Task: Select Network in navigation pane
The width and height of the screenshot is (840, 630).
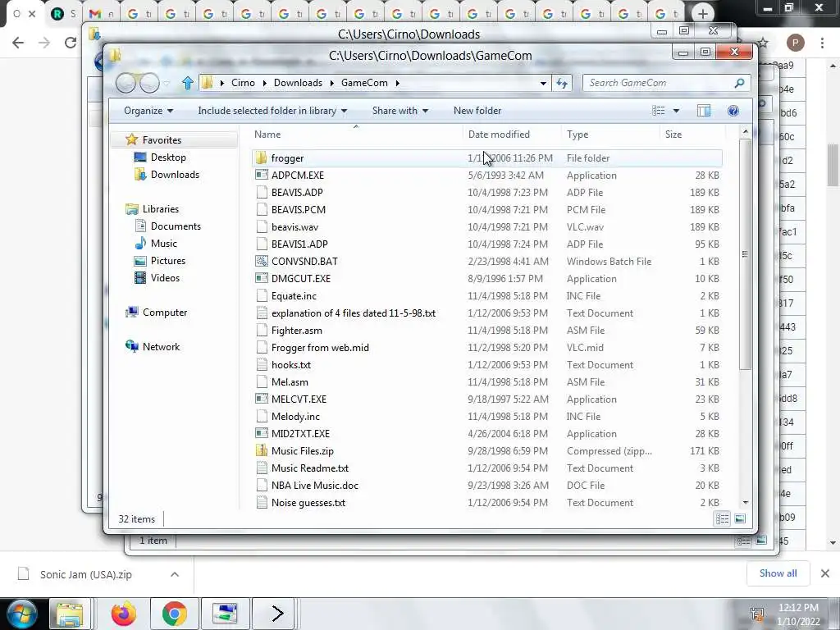Action: pos(161,347)
